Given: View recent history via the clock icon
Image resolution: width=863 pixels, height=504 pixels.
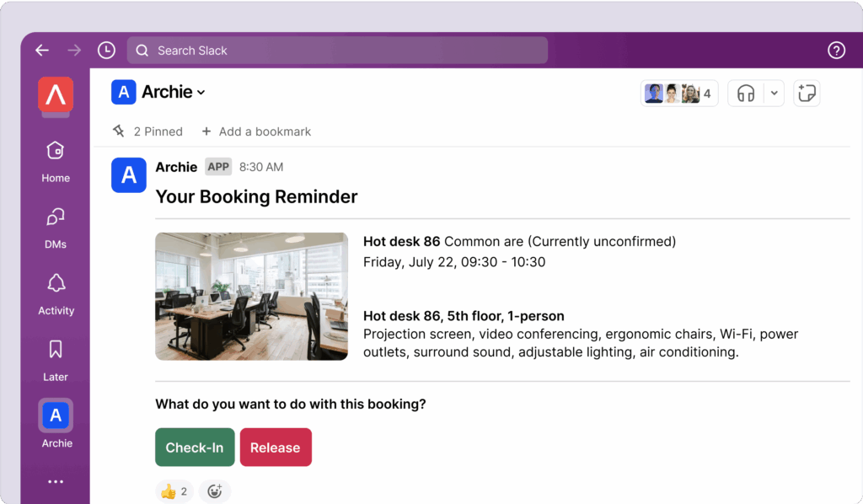Looking at the screenshot, I should coord(106,50).
